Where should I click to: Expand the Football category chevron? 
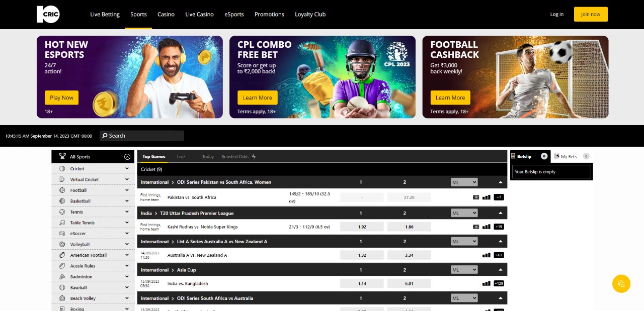coord(127,190)
